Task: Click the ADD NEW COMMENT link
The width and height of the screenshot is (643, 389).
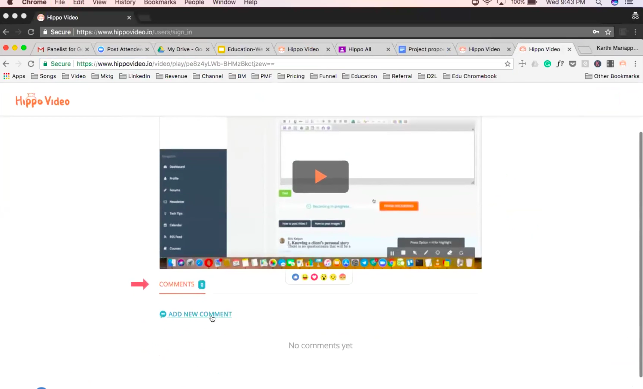Action: pyautogui.click(x=200, y=314)
